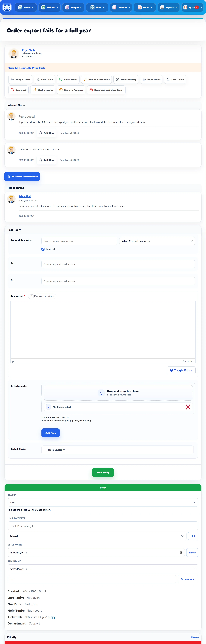Click the Ban email prohibition icon
Screen dimensions: 206x644
(12, 90)
